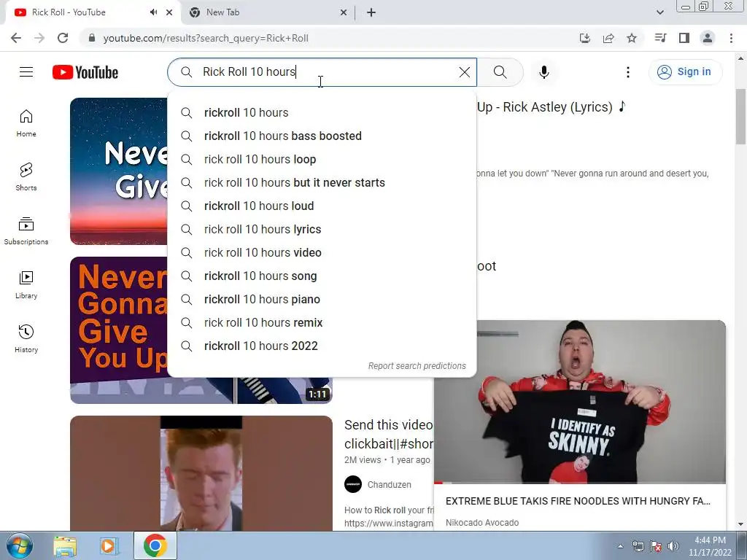Choose suggestion 'rick roll 10 hours remix'
This screenshot has height=560, width=747.
(322, 323)
